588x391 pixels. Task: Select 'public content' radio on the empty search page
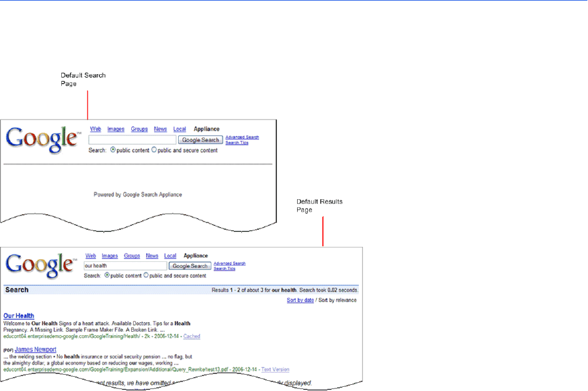click(113, 150)
